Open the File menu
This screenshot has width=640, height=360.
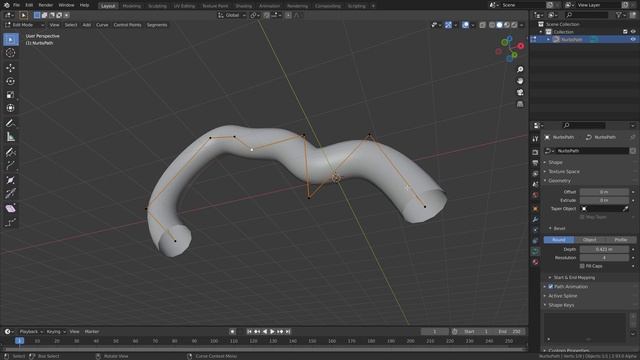[16, 5]
